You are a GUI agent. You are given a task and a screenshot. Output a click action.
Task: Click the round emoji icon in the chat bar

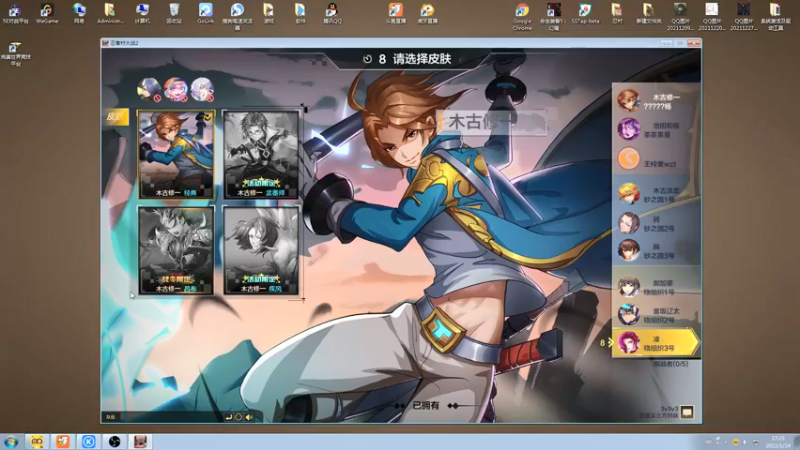(x=238, y=417)
